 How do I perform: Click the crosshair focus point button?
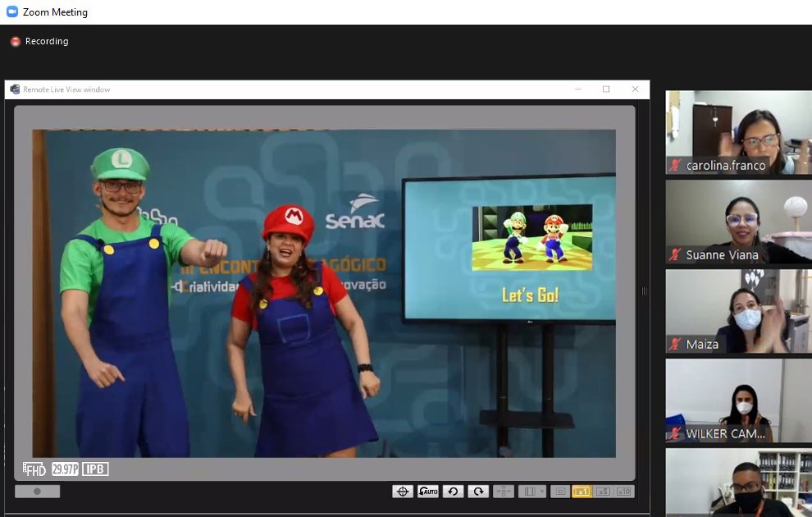403,491
